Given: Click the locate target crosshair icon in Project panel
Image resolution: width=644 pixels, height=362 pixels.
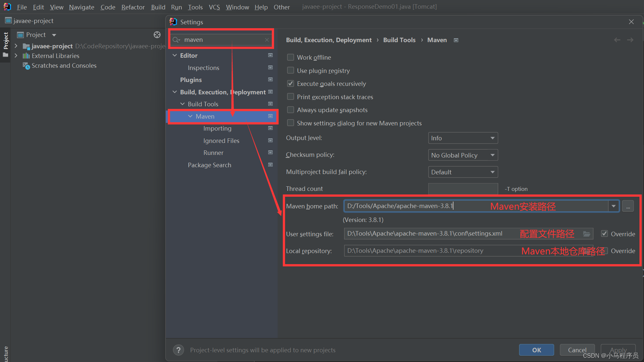Looking at the screenshot, I should coord(157,35).
